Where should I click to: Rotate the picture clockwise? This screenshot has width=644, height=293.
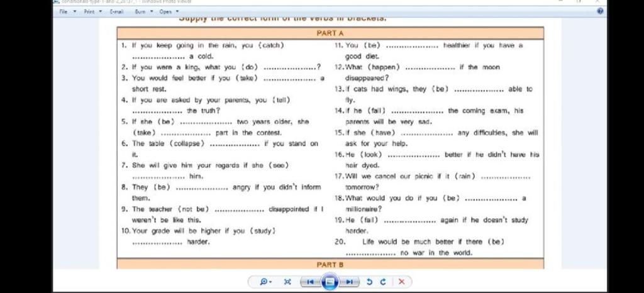[x=383, y=282]
